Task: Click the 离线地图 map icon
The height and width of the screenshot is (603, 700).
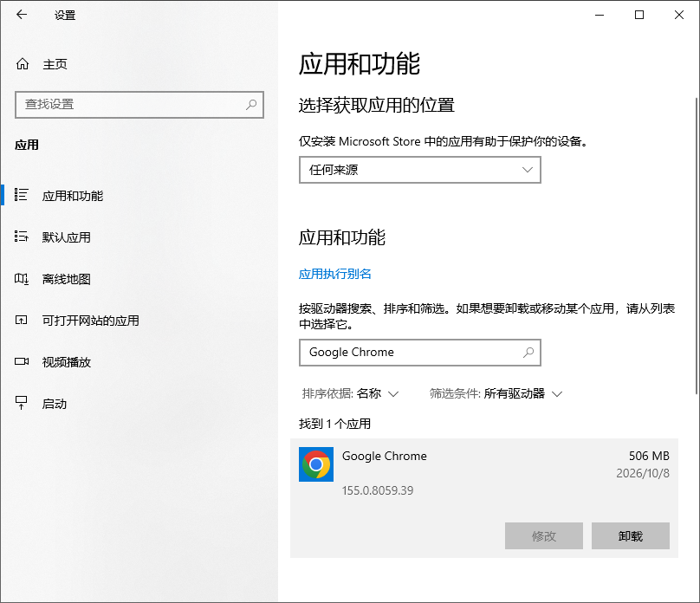Action: pos(21,279)
